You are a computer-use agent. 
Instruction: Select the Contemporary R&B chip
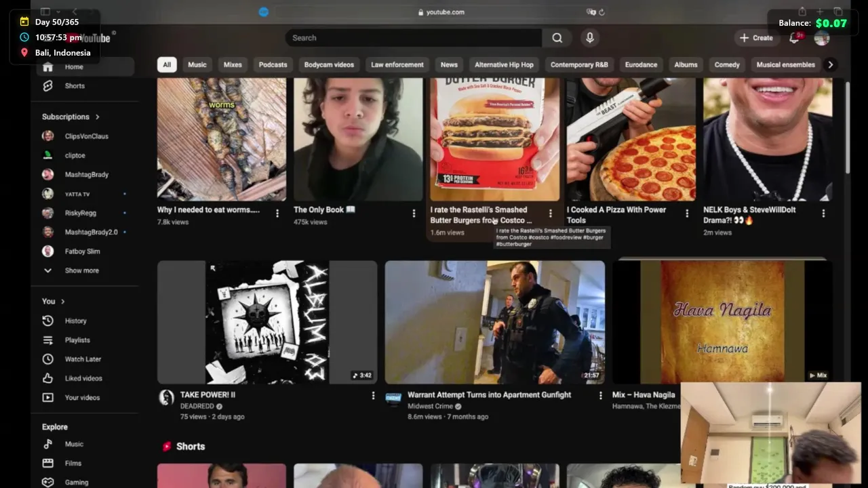click(x=579, y=64)
